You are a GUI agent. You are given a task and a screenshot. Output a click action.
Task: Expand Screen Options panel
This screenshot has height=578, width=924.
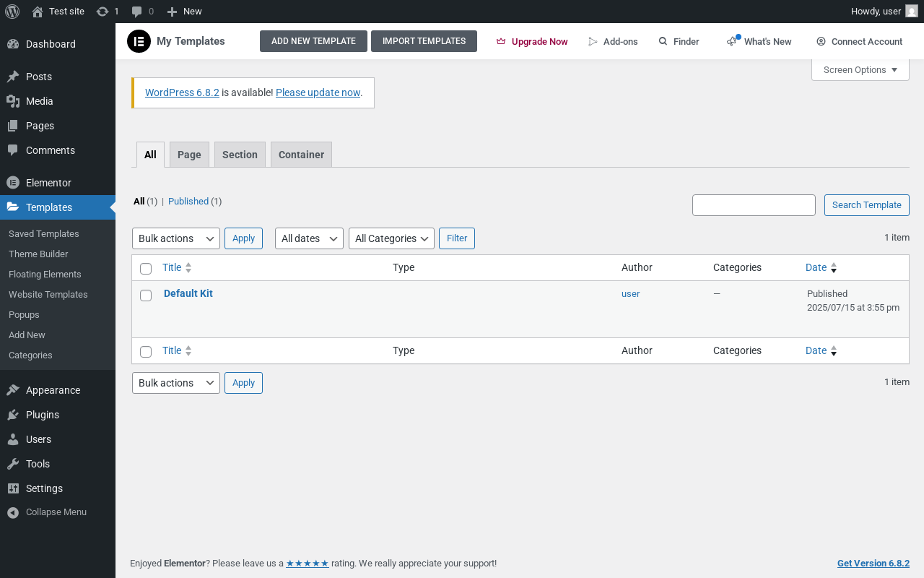(x=860, y=70)
